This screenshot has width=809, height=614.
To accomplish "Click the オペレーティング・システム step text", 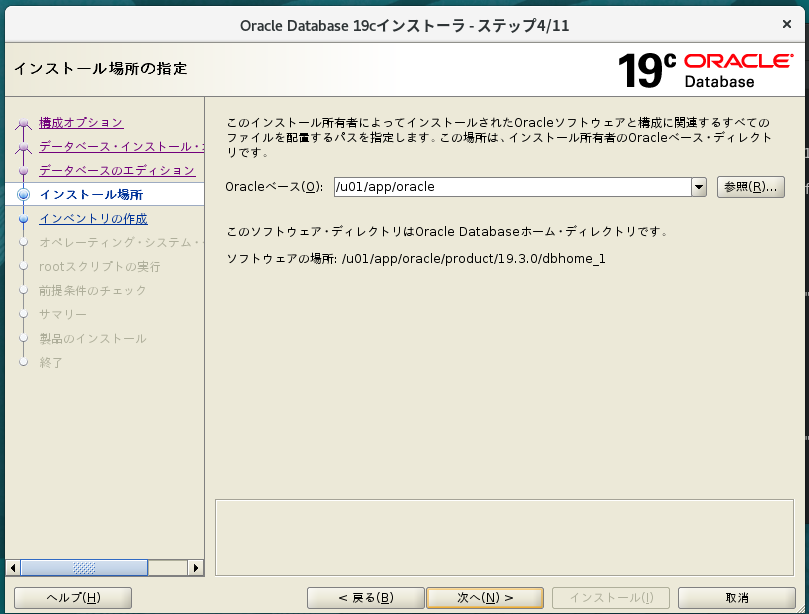I will click(x=121, y=243).
